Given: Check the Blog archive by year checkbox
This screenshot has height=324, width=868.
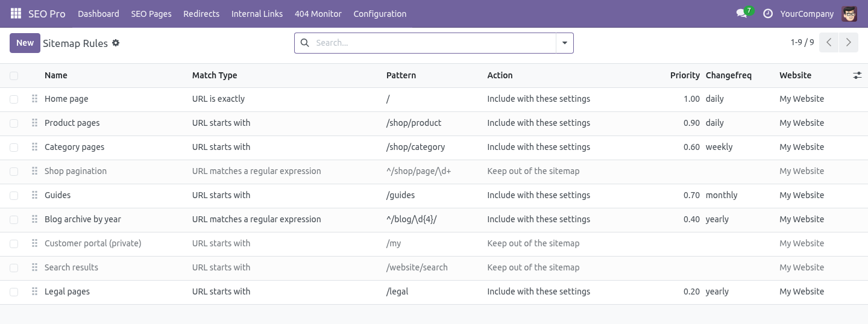Looking at the screenshot, I should click(x=14, y=219).
